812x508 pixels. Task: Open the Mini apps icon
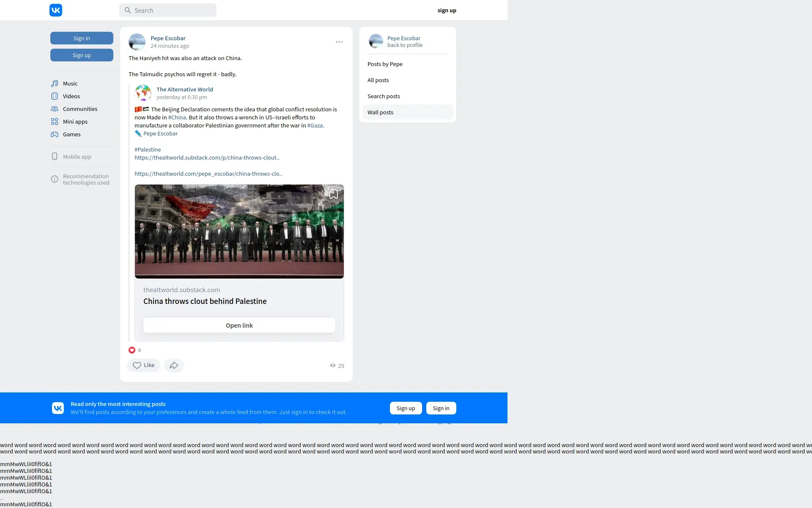click(55, 121)
